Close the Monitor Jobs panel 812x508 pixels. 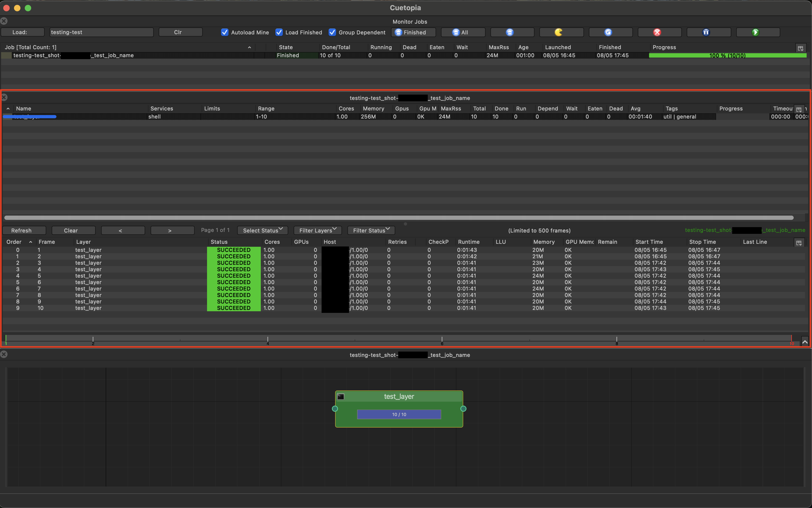coord(4,21)
